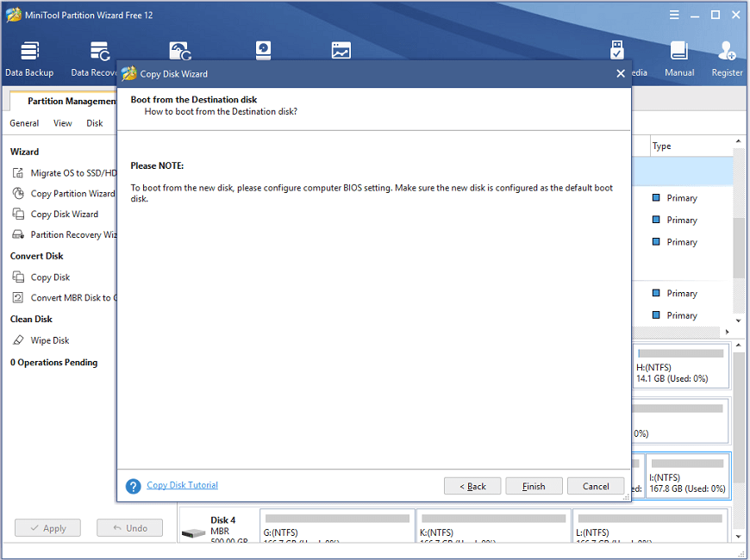The width and height of the screenshot is (750, 560).
Task: Click the disk map scroll-down arrow
Action: 739,537
